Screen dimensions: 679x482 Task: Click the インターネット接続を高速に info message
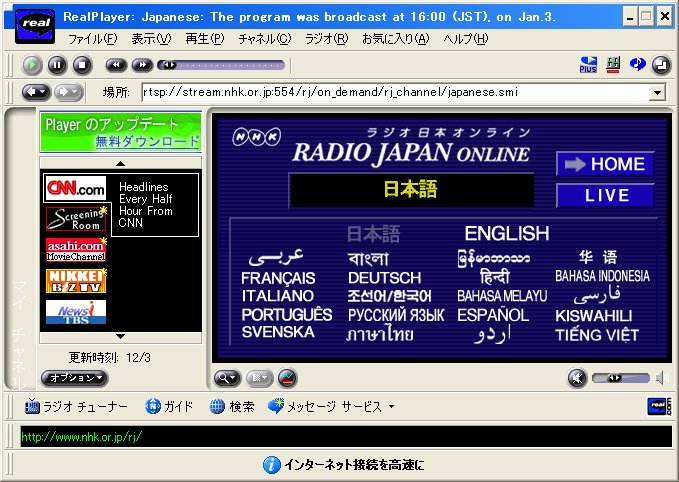[x=343, y=465]
